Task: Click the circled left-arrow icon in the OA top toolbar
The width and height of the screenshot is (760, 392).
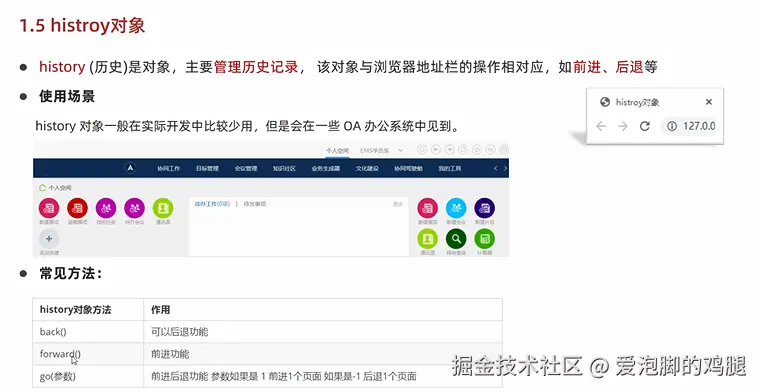Action: pos(436,150)
